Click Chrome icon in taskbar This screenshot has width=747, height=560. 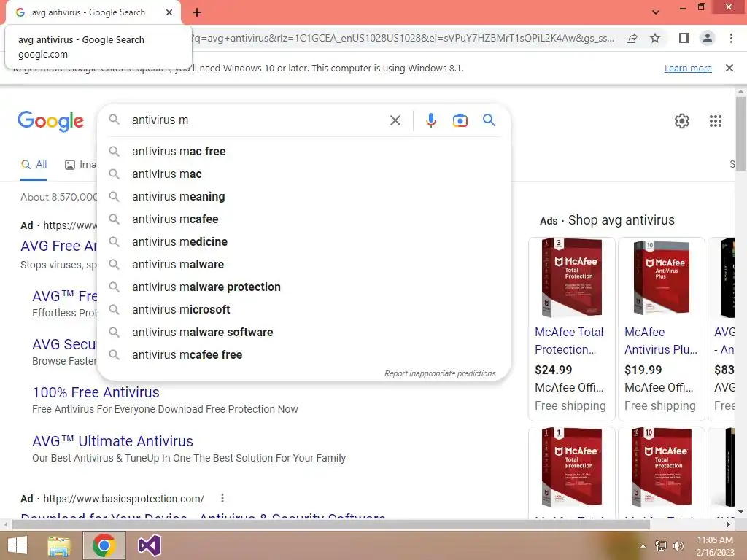[104, 545]
